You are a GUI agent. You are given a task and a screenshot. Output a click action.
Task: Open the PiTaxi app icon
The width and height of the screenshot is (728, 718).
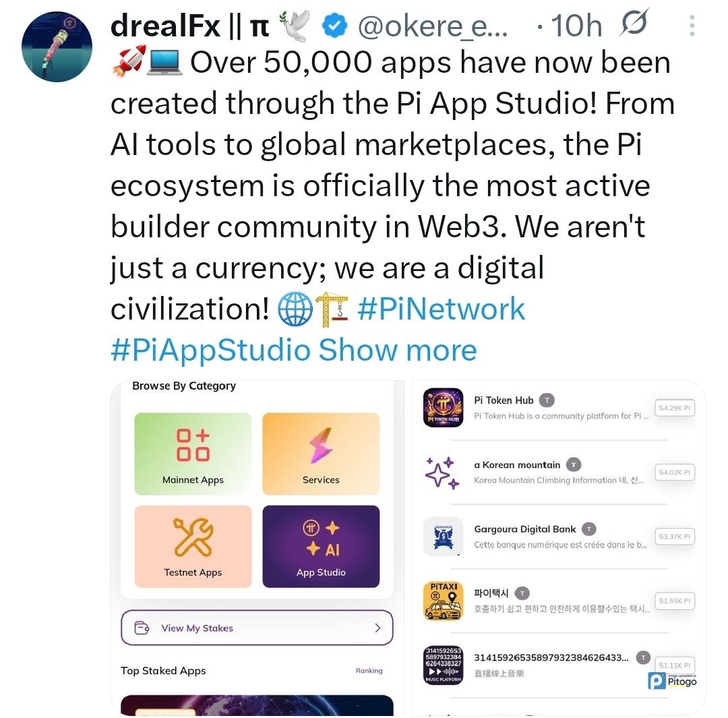click(443, 601)
